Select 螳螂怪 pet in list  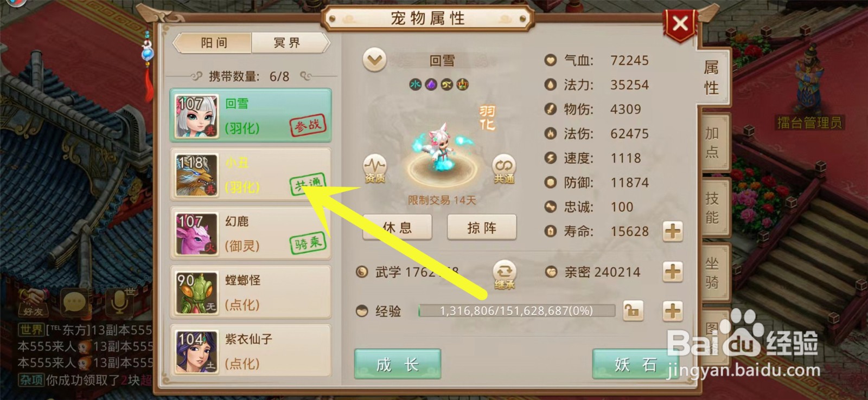tap(251, 292)
